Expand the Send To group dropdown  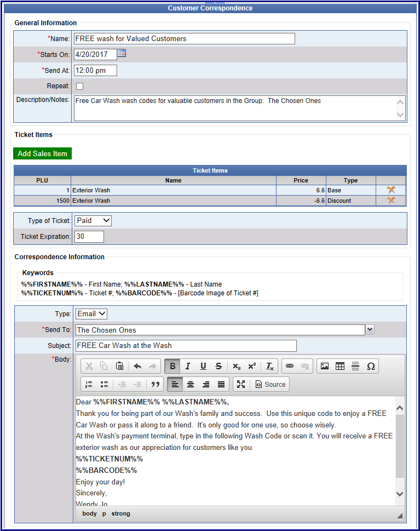370,329
